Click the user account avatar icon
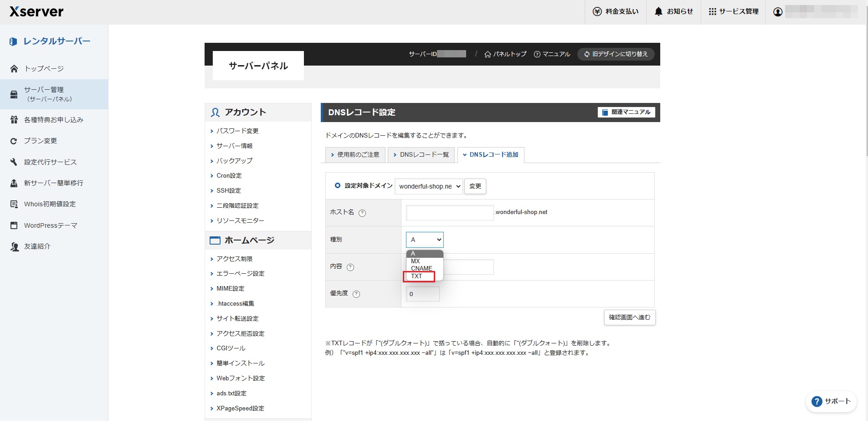 (x=778, y=12)
